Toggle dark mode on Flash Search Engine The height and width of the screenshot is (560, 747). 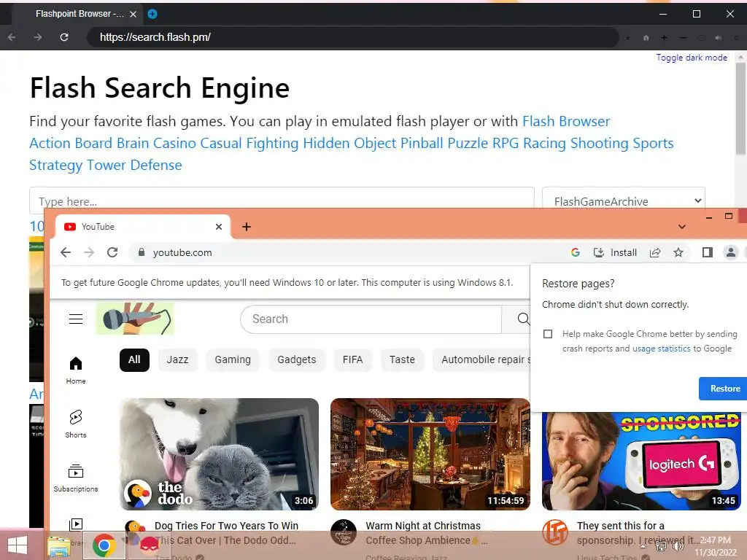pos(692,57)
